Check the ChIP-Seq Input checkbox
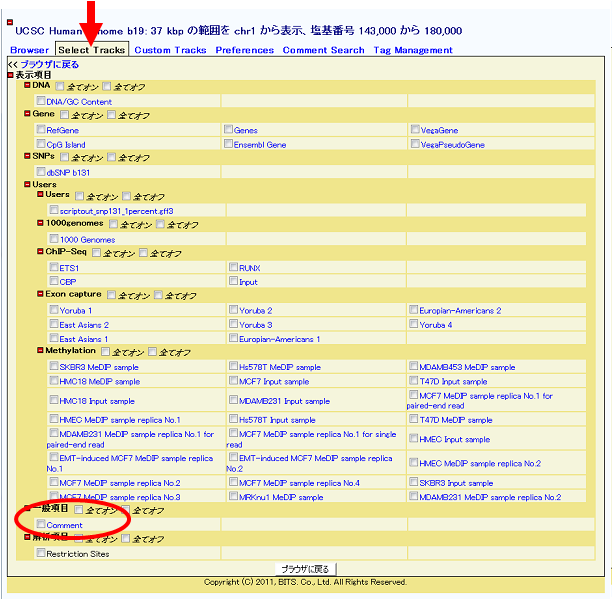Image resolution: width=612 pixels, height=600 pixels. (233, 281)
